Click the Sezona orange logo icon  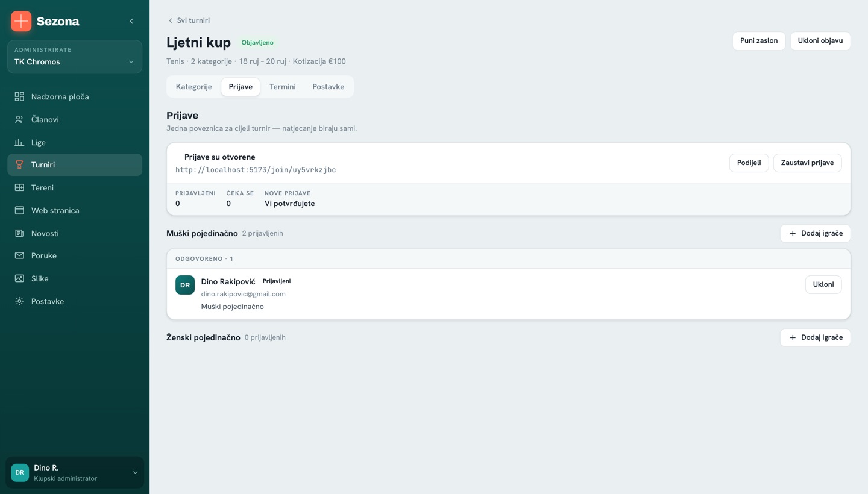(21, 21)
